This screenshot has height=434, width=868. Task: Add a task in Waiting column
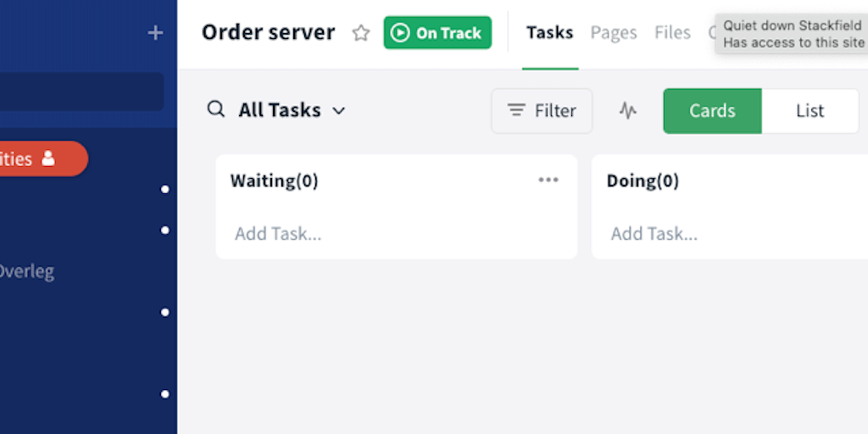coord(278,233)
